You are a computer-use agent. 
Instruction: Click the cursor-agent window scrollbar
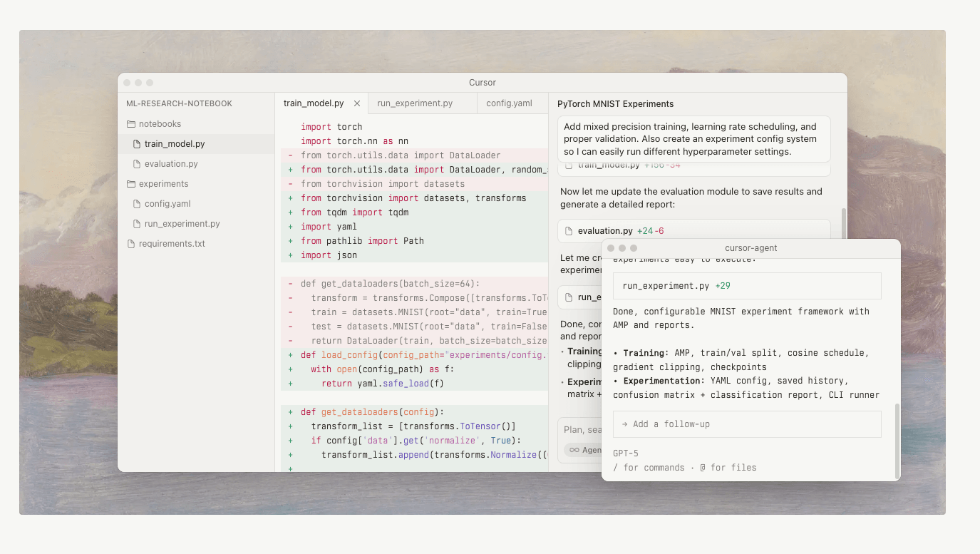click(x=897, y=441)
